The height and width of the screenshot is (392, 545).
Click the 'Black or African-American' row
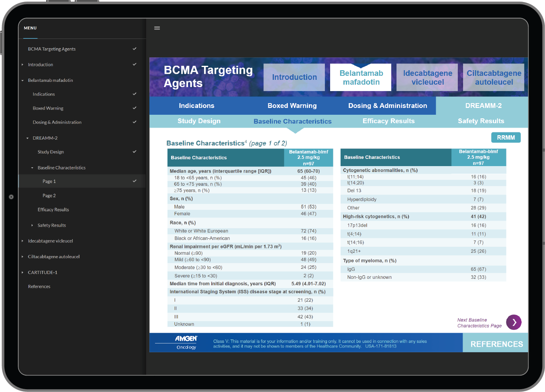[250, 238]
